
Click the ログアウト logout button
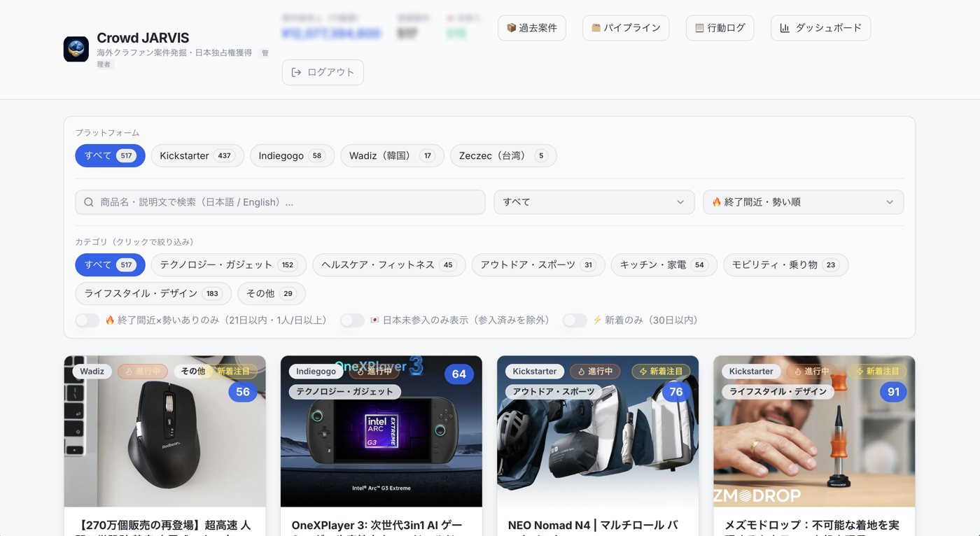[x=323, y=72]
